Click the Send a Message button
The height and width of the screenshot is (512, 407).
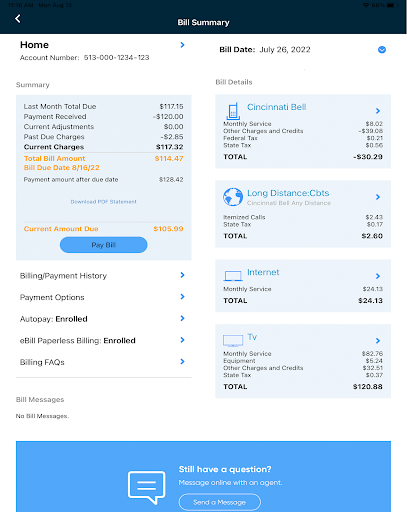click(x=220, y=502)
